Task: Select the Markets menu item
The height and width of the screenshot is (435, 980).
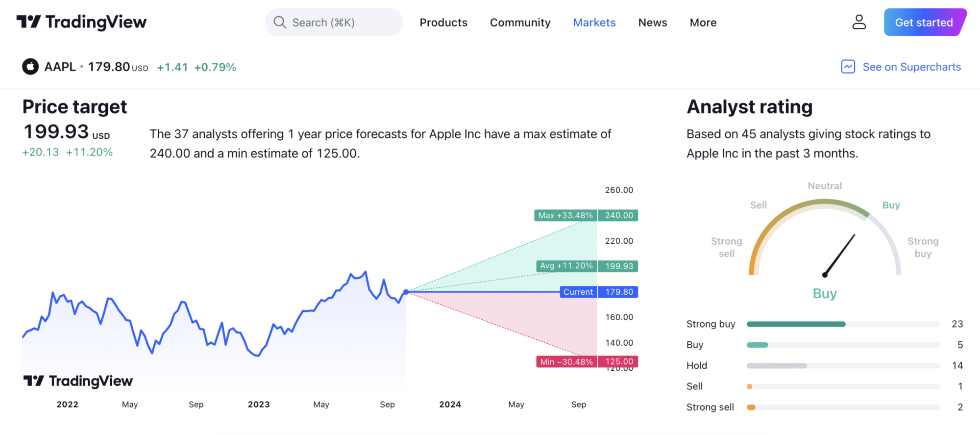Action: (594, 23)
